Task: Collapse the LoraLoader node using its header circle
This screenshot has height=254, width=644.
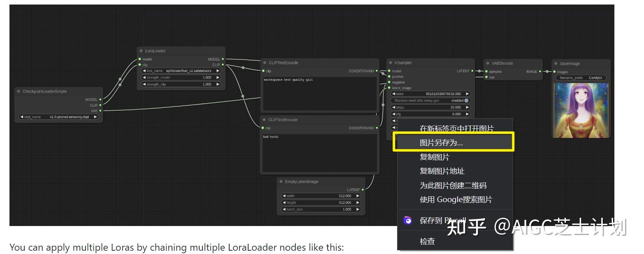Action: [142, 51]
